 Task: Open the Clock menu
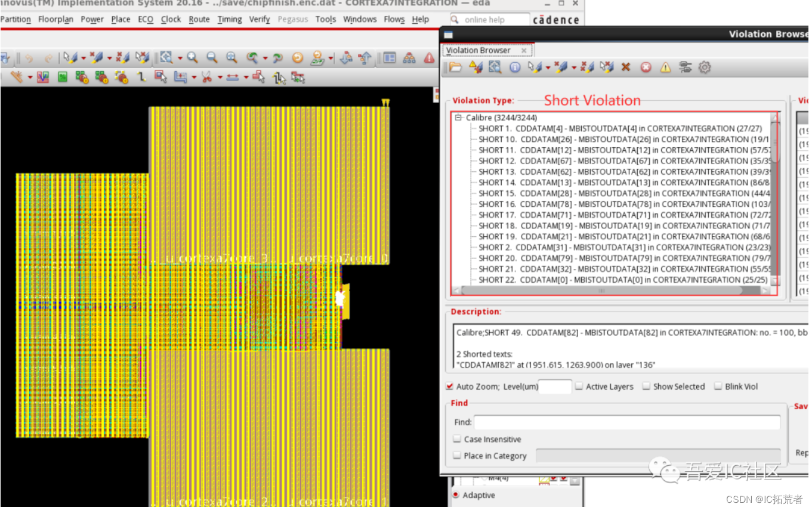coord(171,19)
